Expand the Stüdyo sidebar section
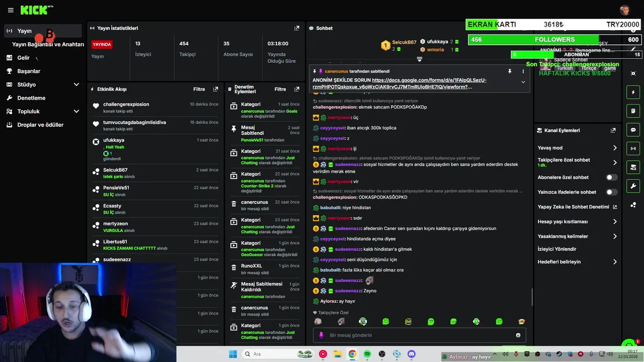The image size is (644, 362). (76, 84)
